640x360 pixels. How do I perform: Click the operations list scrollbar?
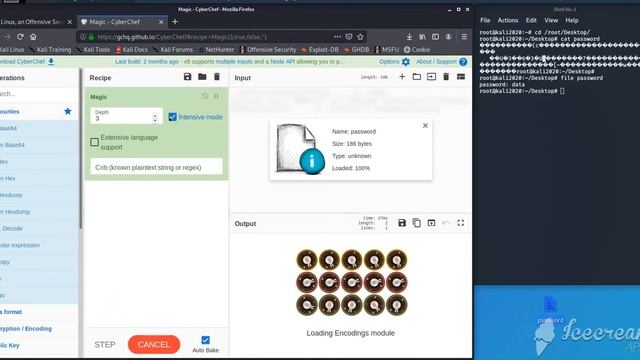pos(80,149)
